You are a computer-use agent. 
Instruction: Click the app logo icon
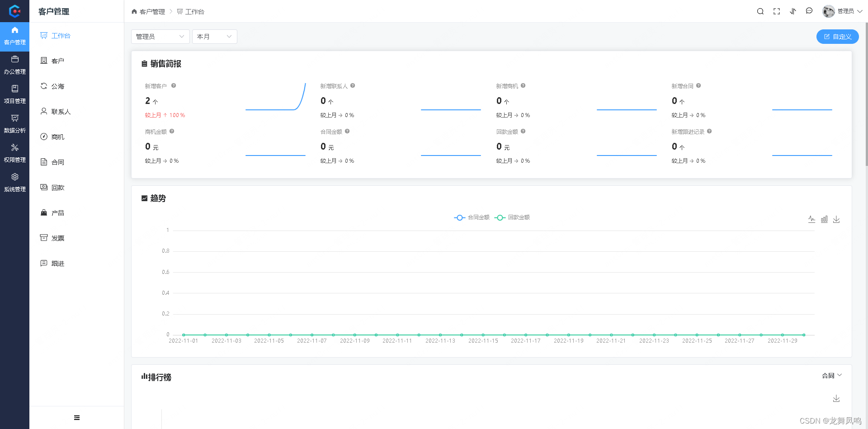[x=14, y=11]
